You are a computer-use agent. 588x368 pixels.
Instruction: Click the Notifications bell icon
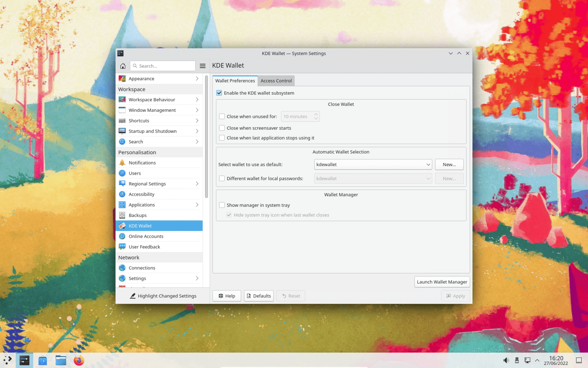point(122,162)
